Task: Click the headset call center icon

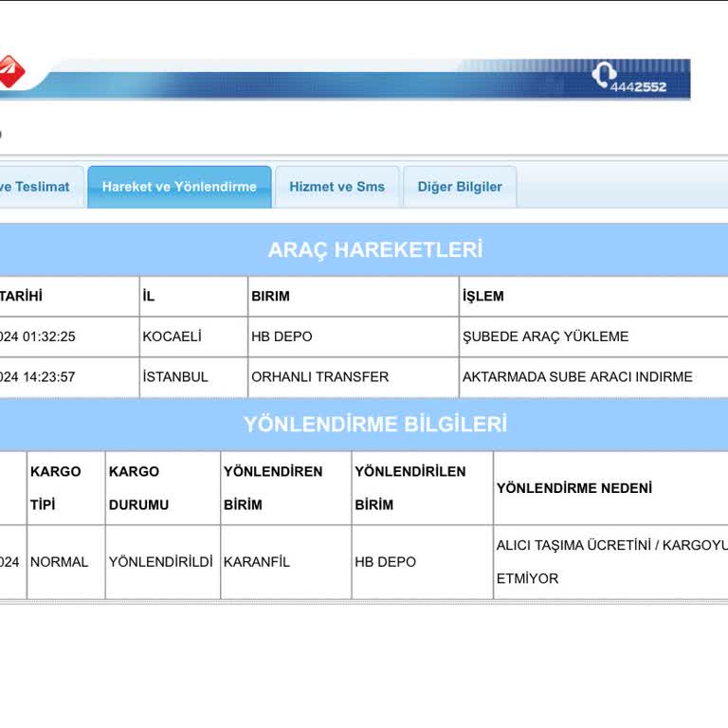Action: click(604, 74)
